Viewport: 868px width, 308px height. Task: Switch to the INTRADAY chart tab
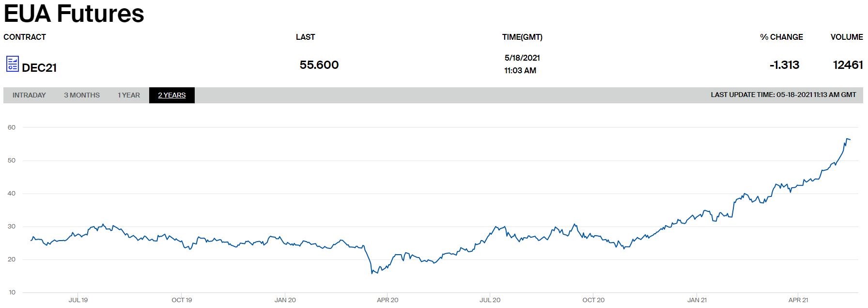pyautogui.click(x=29, y=95)
